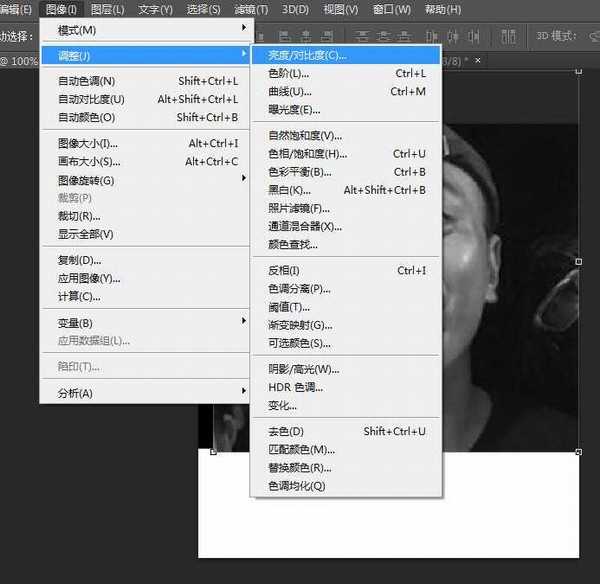Click the bottom-right transform handle of the photo
The image size is (600, 584).
(579, 452)
